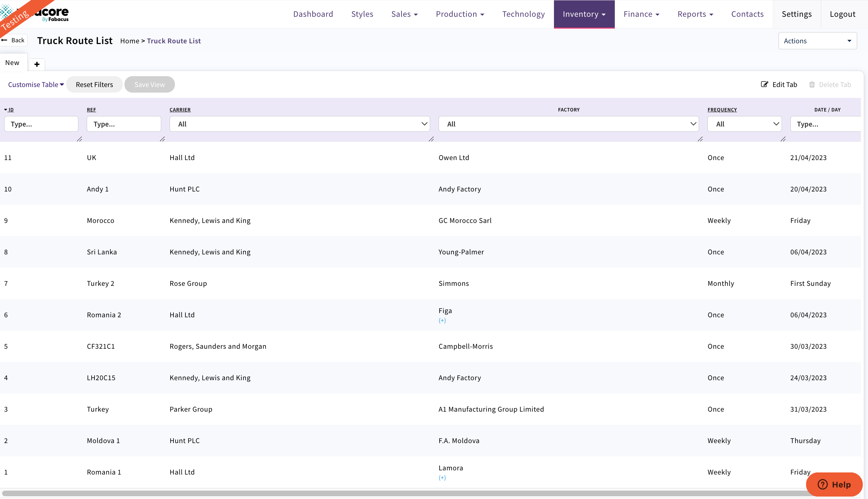The width and height of the screenshot is (868, 499).
Task: Open the Inventory menu
Action: click(x=583, y=14)
